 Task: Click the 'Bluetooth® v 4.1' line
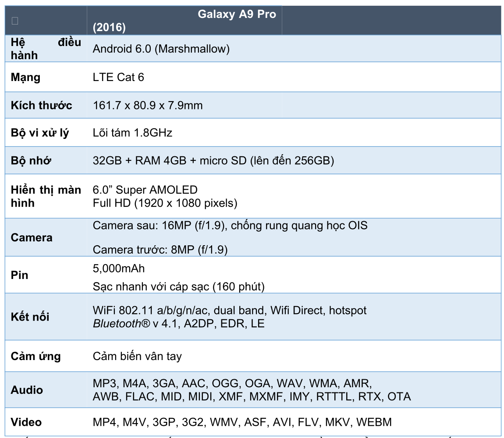click(179, 324)
